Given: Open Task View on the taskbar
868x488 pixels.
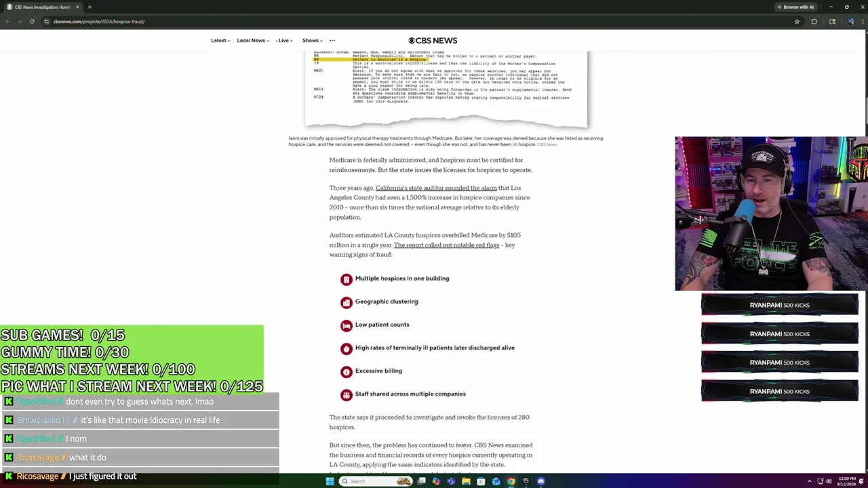Looking at the screenshot, I should (422, 481).
